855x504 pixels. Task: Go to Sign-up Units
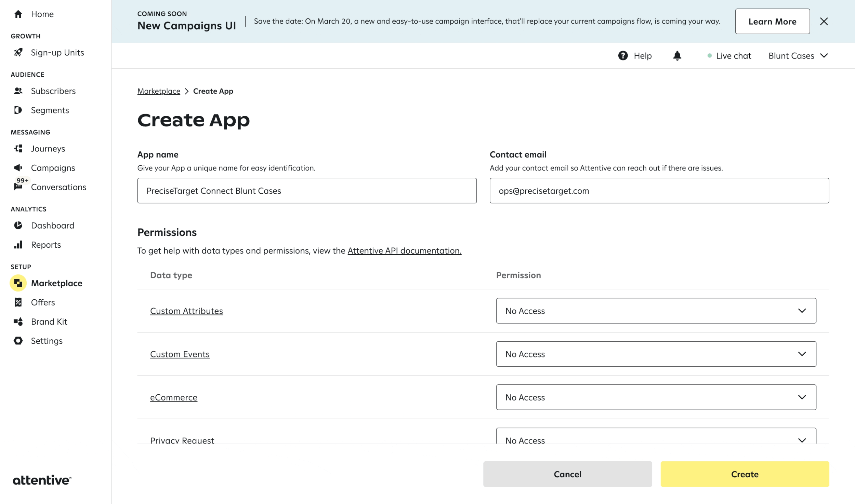pyautogui.click(x=57, y=53)
